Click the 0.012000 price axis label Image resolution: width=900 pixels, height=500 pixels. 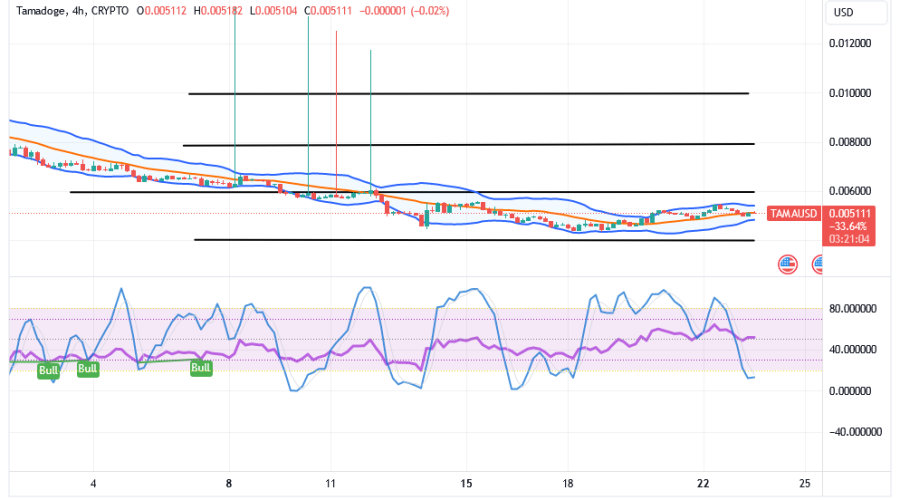point(849,43)
